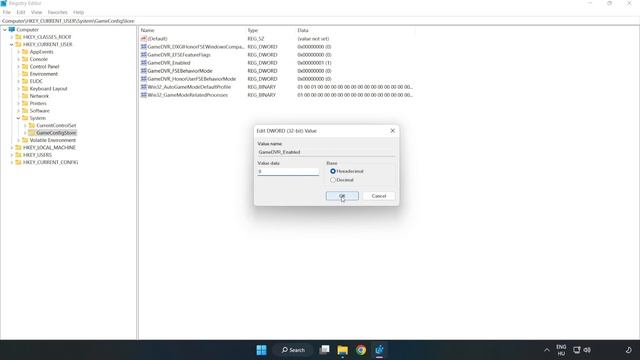Sort values by the Name column

[192, 30]
